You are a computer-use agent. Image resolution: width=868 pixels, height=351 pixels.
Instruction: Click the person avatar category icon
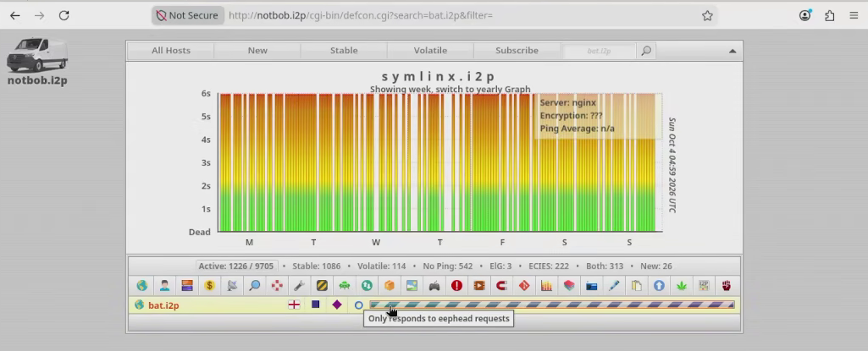tap(164, 286)
